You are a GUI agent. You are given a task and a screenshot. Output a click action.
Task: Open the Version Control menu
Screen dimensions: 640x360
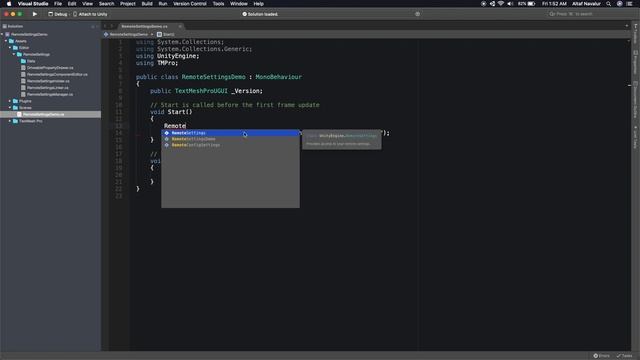click(x=190, y=4)
